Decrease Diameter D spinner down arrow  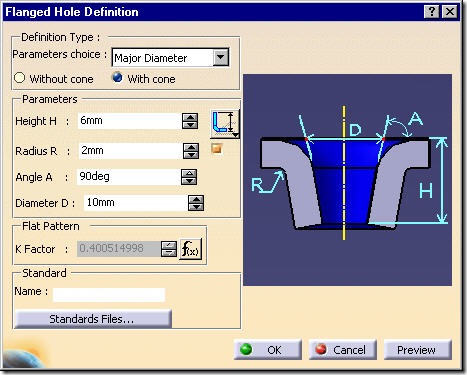coord(196,207)
